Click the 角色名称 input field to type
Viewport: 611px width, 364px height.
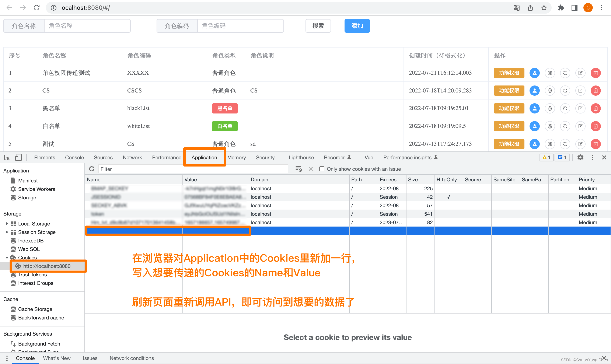pos(87,26)
